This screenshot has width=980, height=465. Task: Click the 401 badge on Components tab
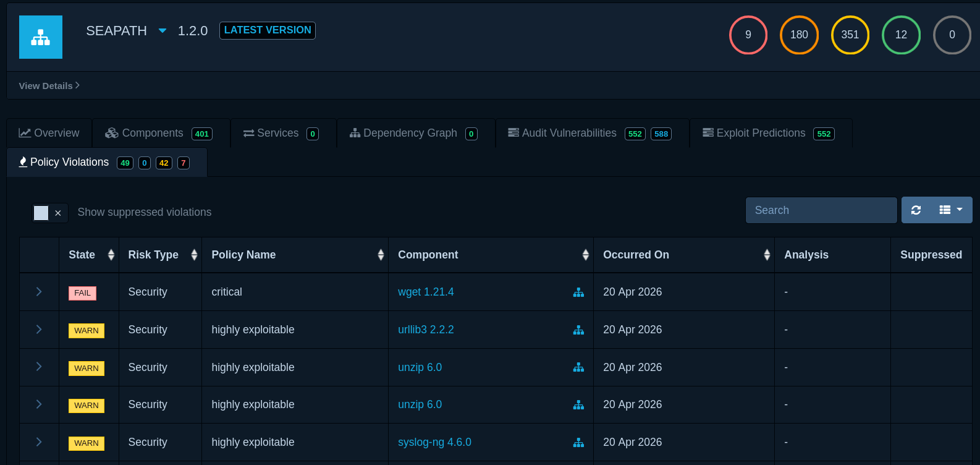point(202,134)
